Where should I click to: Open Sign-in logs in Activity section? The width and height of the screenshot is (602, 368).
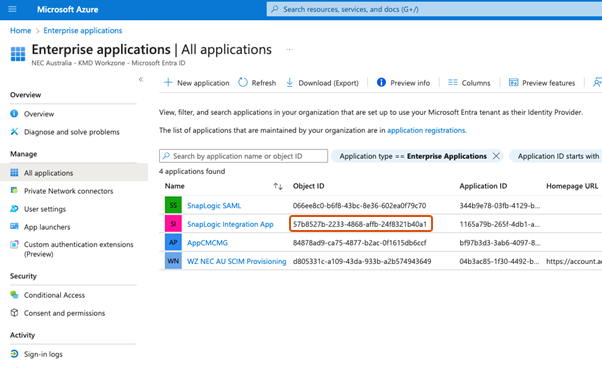(x=43, y=354)
